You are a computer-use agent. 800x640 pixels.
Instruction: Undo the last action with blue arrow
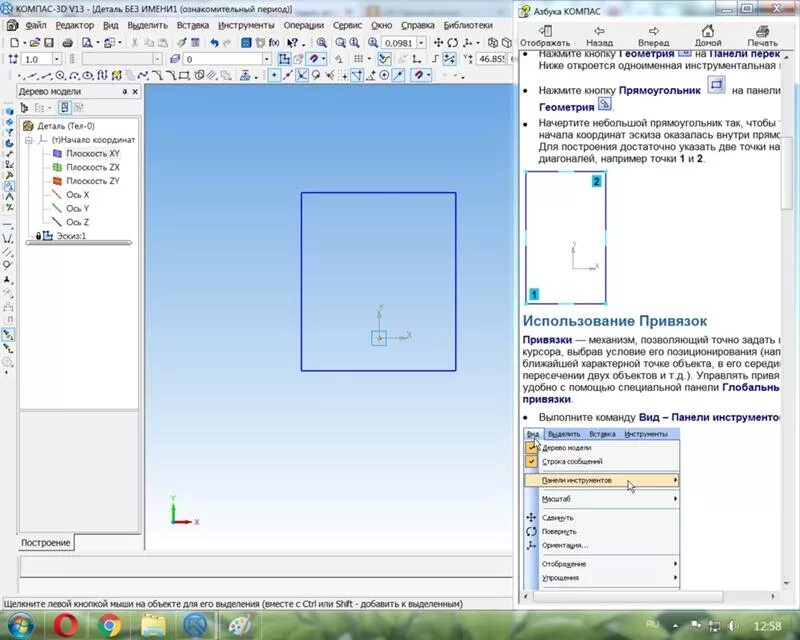tap(214, 43)
